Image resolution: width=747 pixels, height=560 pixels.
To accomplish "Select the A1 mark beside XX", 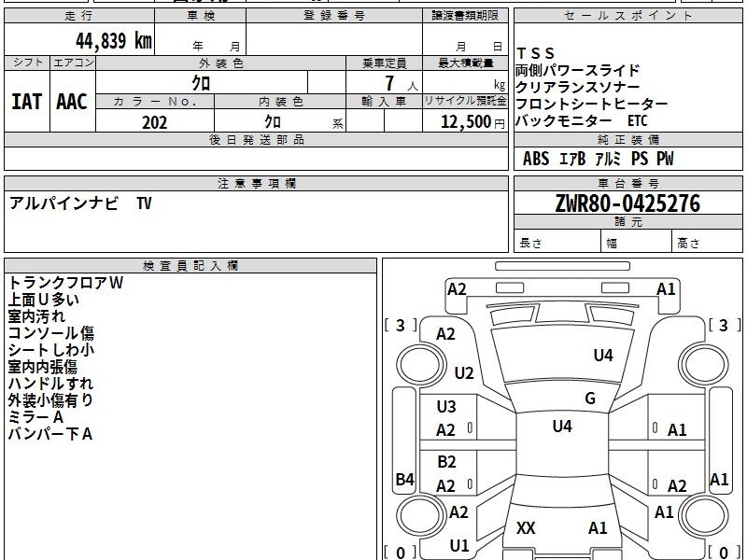I will (x=598, y=528).
